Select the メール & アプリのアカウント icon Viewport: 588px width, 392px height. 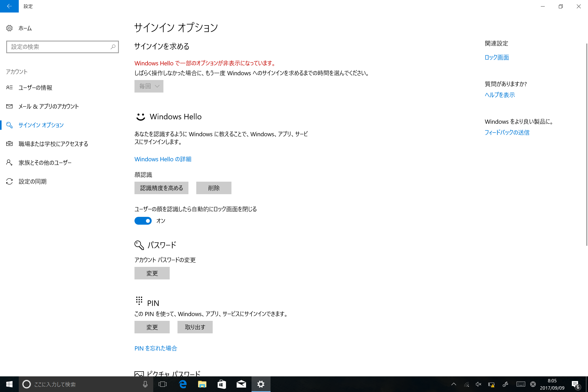click(x=9, y=106)
